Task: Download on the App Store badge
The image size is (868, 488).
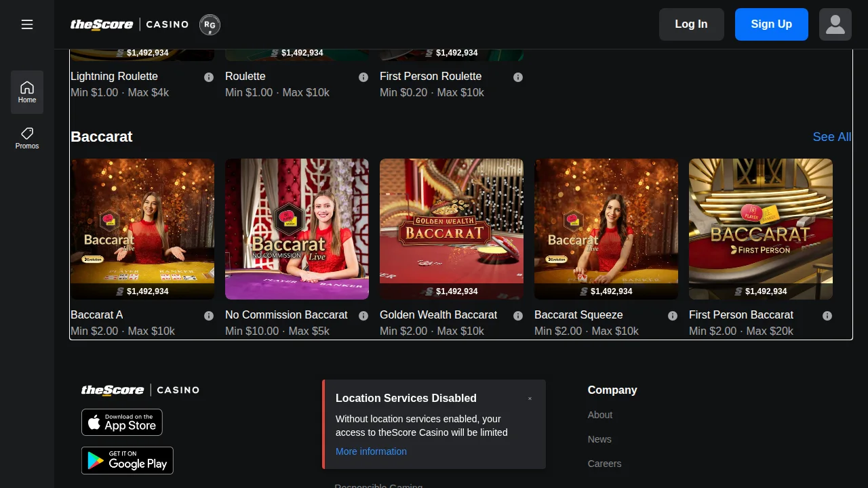Action: pyautogui.click(x=122, y=422)
